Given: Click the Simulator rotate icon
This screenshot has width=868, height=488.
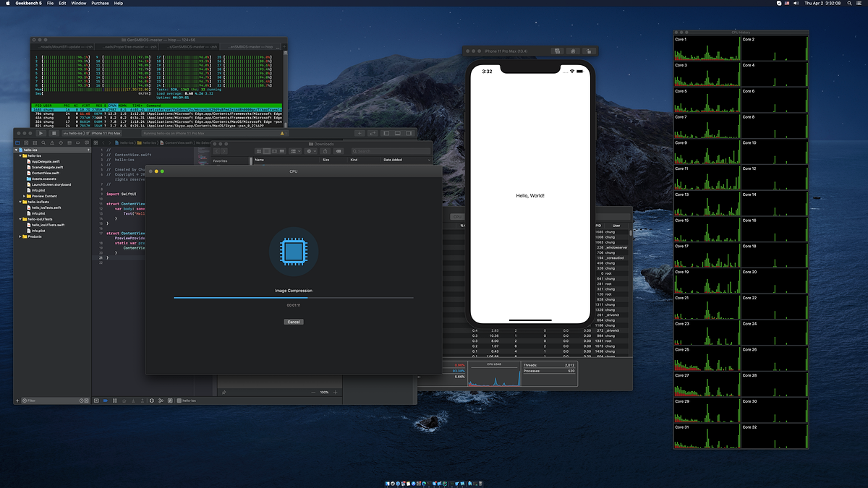Looking at the screenshot, I should [x=590, y=51].
